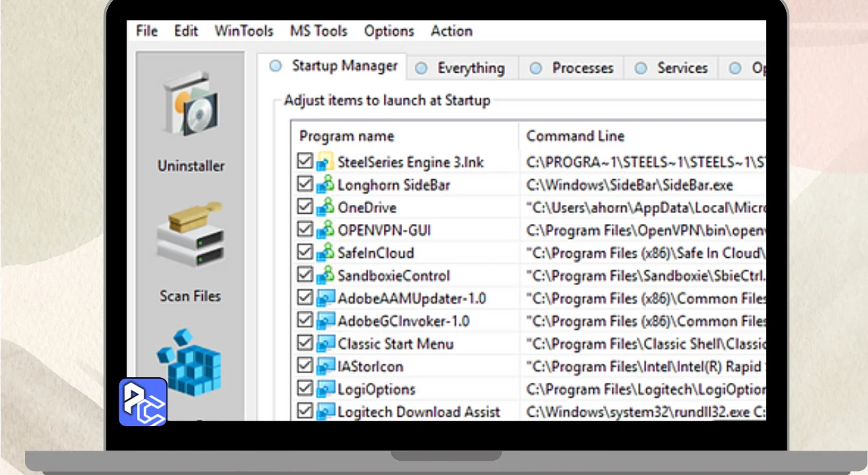This screenshot has width=868, height=475.
Task: Click the SandboxieControl entry icon
Action: (x=325, y=275)
